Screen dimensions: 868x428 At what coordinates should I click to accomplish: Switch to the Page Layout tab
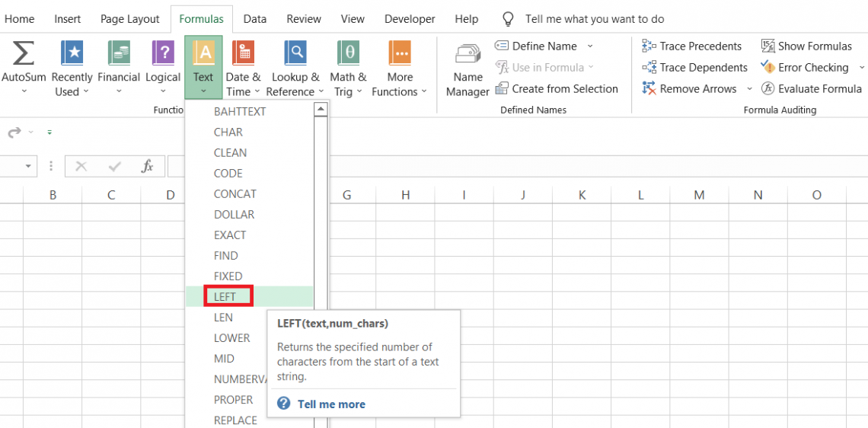pyautogui.click(x=130, y=19)
